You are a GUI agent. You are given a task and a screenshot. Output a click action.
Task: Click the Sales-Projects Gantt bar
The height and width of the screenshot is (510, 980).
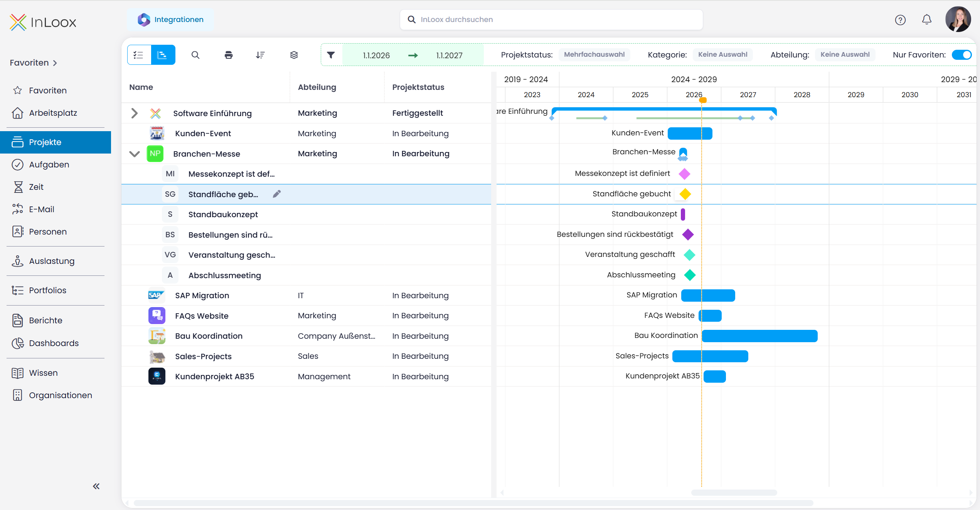point(710,356)
